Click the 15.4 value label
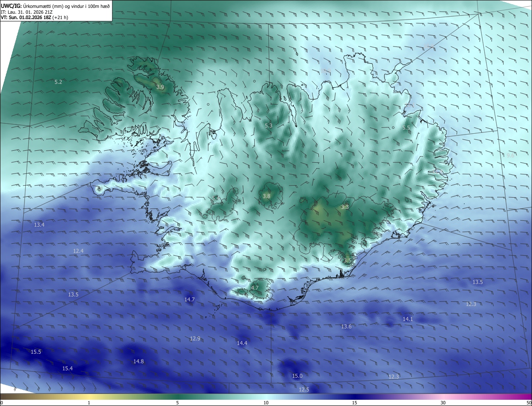This screenshot has width=532, height=406. [67, 368]
